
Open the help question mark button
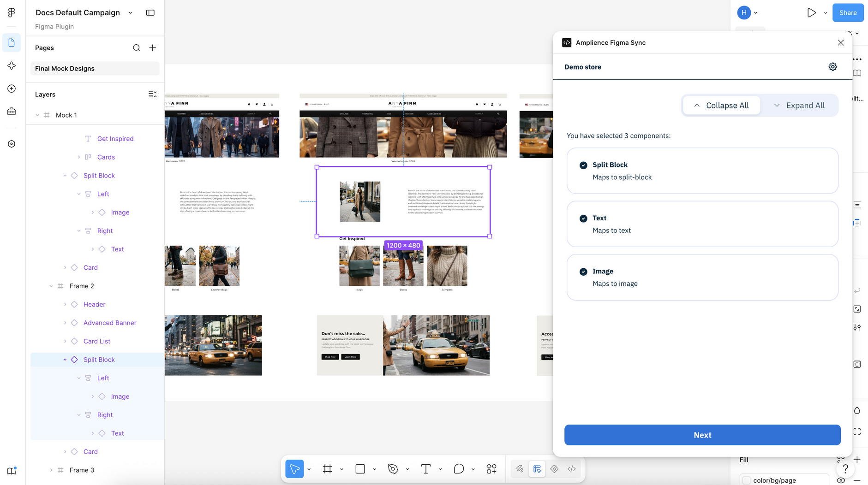845,469
